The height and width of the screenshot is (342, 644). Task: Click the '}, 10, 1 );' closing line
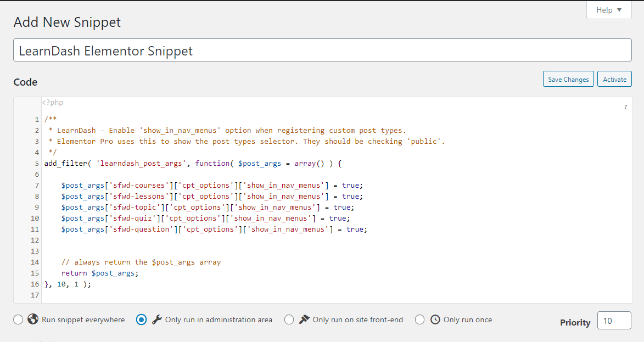point(68,284)
